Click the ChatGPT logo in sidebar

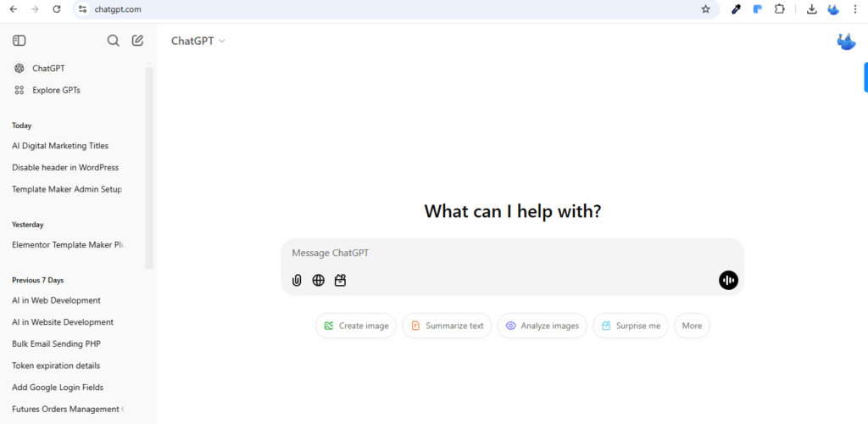pos(19,68)
